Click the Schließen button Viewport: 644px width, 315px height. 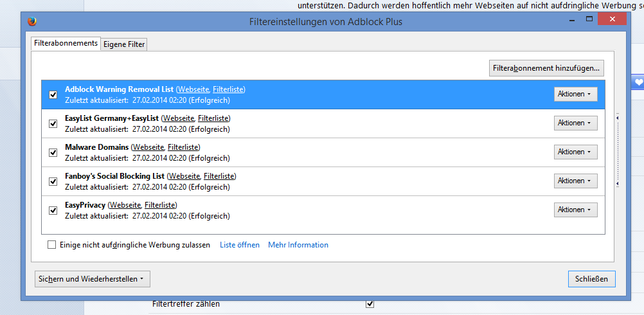point(591,279)
